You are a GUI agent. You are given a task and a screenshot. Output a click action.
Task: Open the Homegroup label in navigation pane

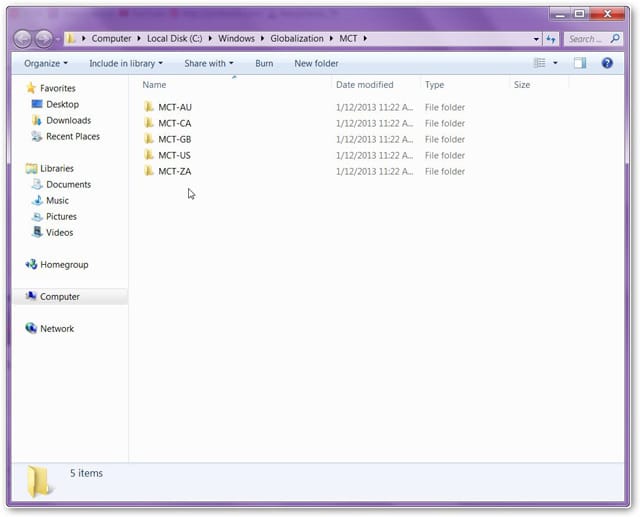[x=64, y=264]
